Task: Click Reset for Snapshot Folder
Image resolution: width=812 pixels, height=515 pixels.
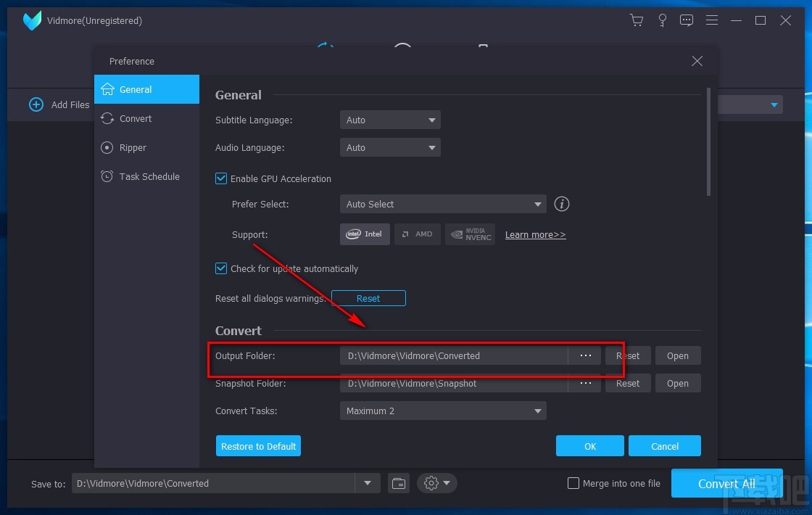Action: coord(628,384)
